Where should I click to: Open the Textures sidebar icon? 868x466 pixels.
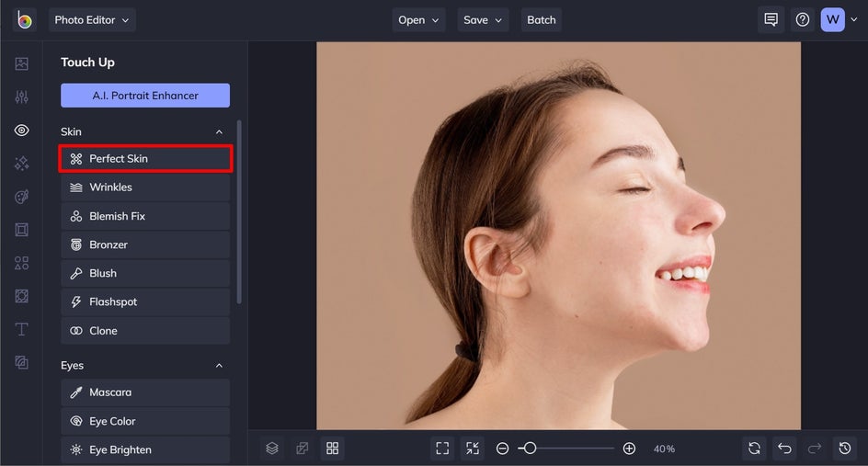21,362
